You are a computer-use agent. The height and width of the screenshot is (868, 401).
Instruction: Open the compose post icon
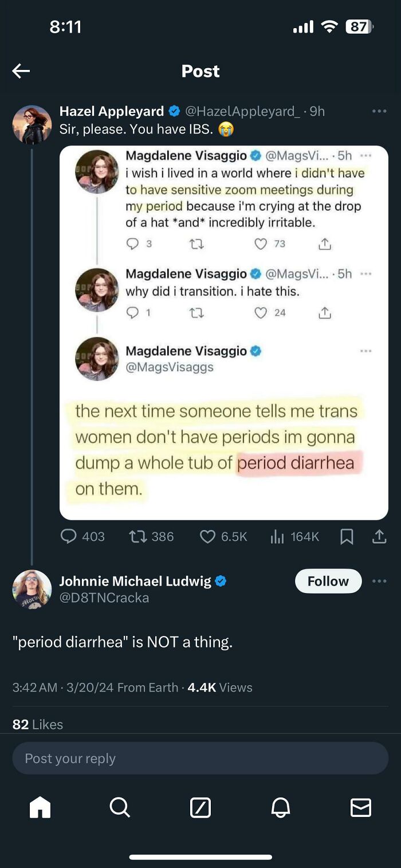(200, 808)
